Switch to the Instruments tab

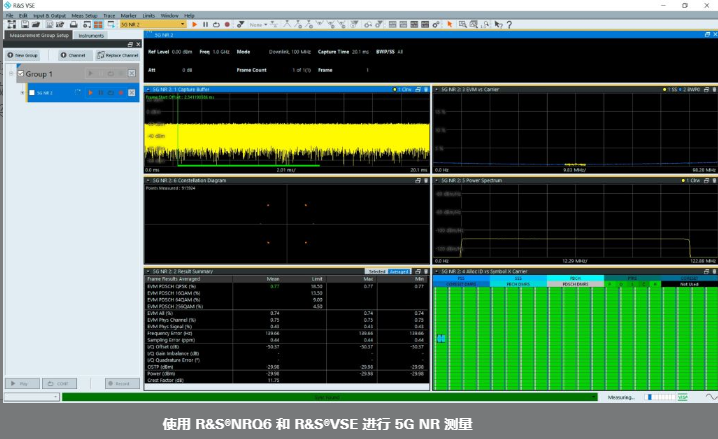coord(91,35)
